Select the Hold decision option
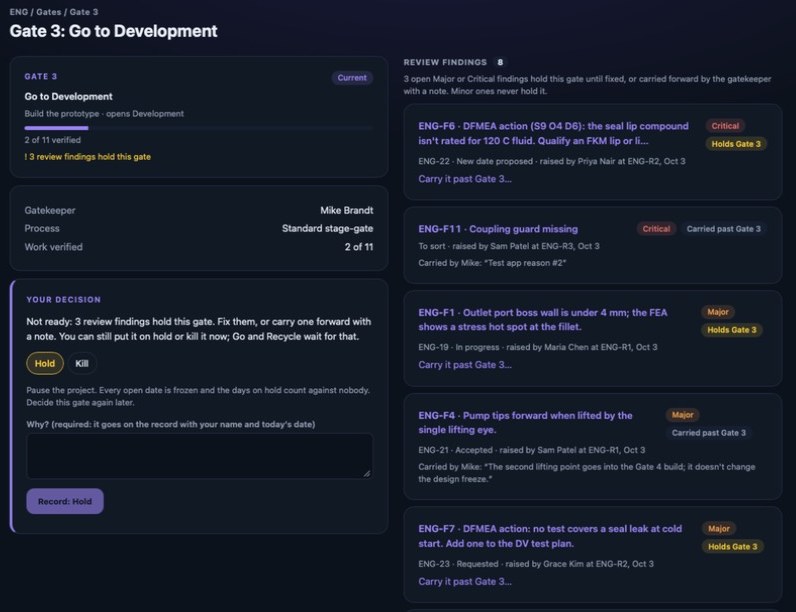This screenshot has width=796, height=612. pyautogui.click(x=45, y=363)
